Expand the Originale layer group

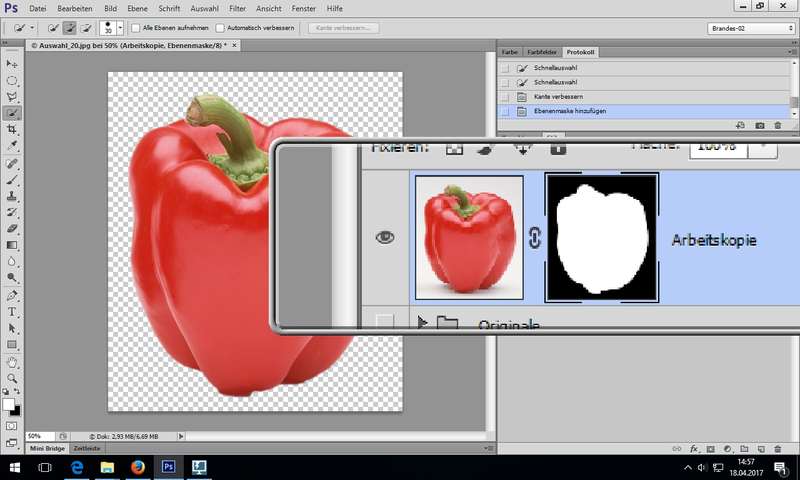pyautogui.click(x=422, y=322)
